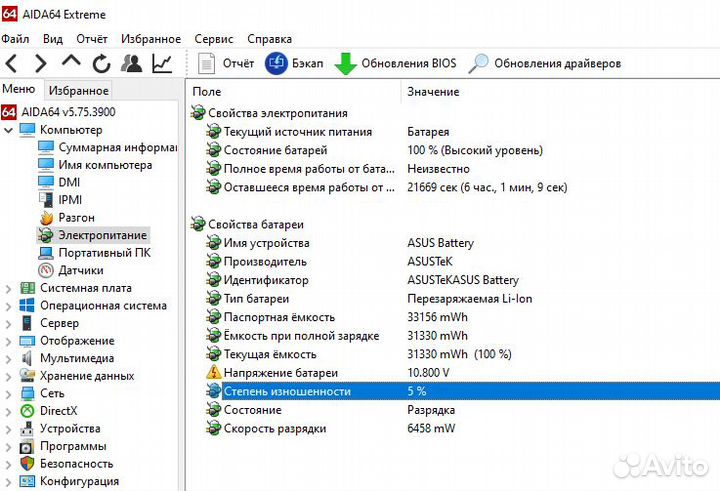Viewport: 720px width, 491px height.
Task: Open the Сервис menu
Action: (x=214, y=39)
